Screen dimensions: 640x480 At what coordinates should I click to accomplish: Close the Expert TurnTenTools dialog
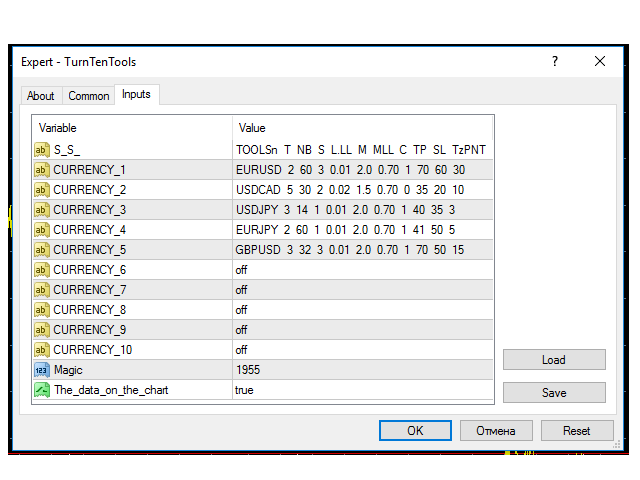point(600,62)
